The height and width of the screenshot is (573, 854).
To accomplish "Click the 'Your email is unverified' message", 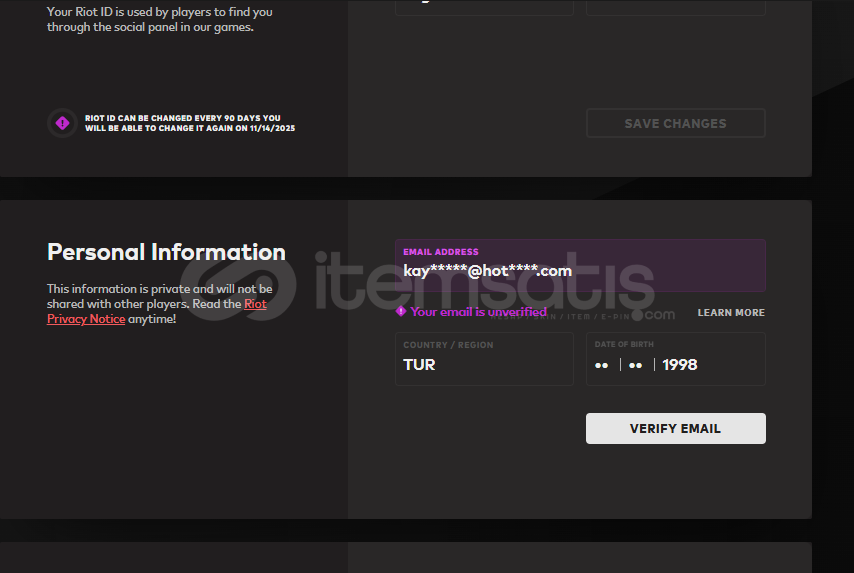I will [478, 312].
